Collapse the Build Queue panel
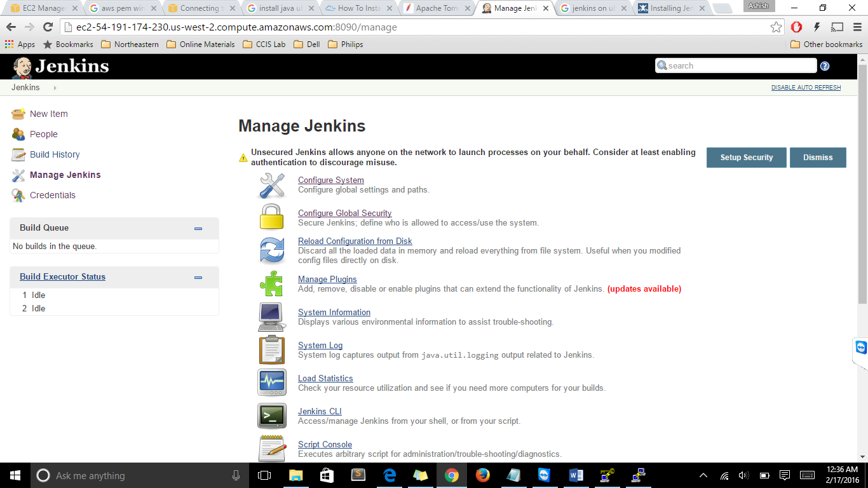The height and width of the screenshot is (488, 868). 198,228
